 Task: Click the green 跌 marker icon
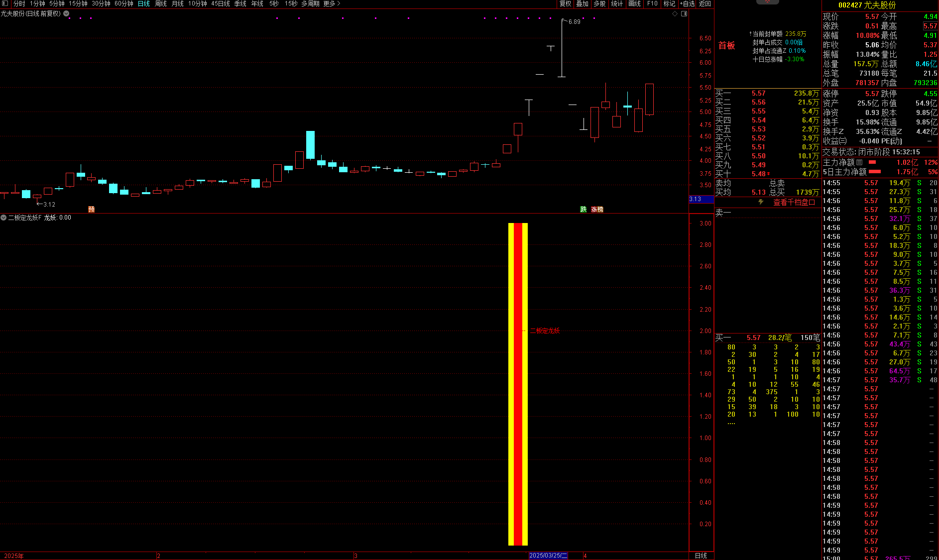tap(583, 209)
